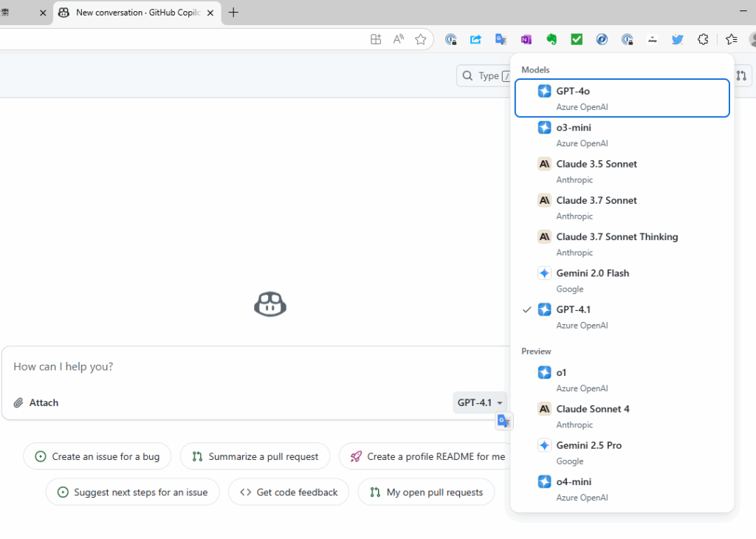Screen dimensions: 756x539
Task: Select the checked GPT-4.1 model
Action: tap(622, 317)
